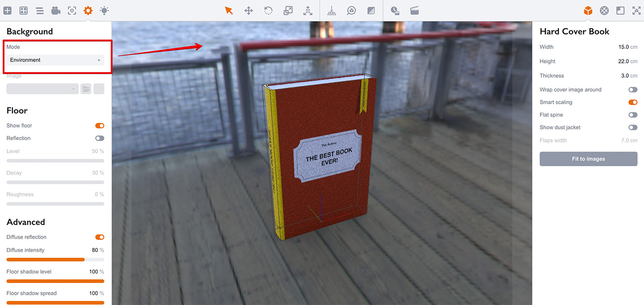
Task: Select the scale tool
Action: click(288, 10)
